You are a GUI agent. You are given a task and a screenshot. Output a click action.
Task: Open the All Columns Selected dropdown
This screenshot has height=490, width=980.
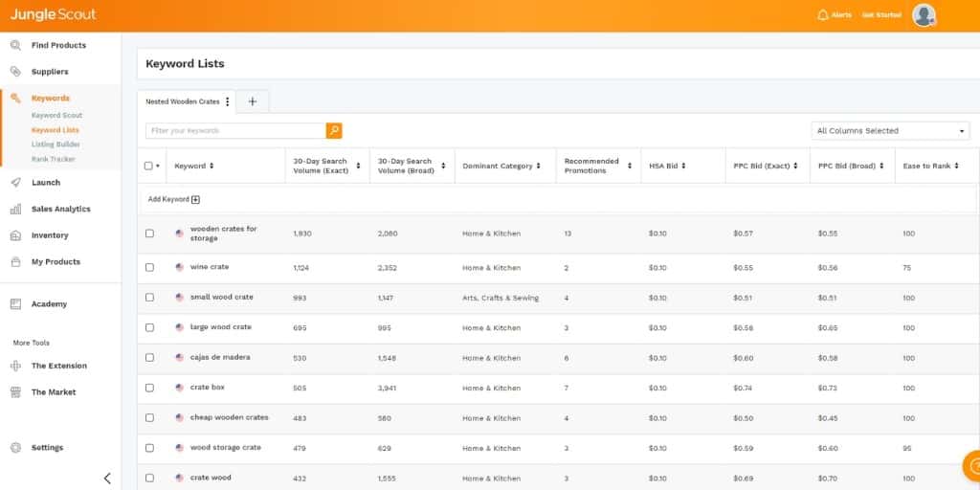coord(890,130)
